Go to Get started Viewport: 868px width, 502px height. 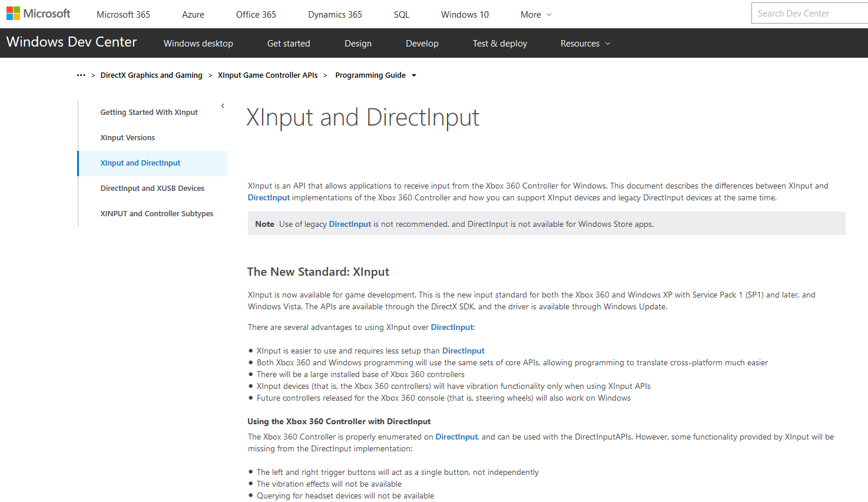[x=289, y=44]
